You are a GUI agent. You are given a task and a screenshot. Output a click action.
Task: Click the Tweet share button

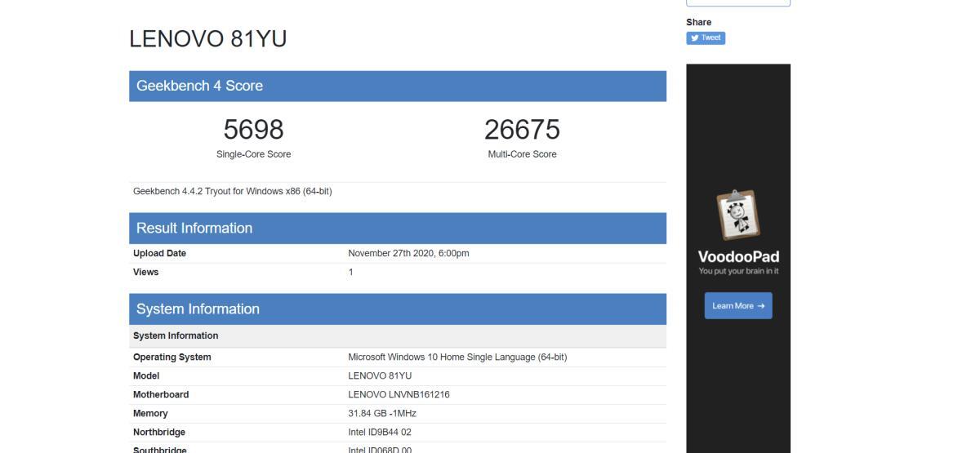point(706,38)
